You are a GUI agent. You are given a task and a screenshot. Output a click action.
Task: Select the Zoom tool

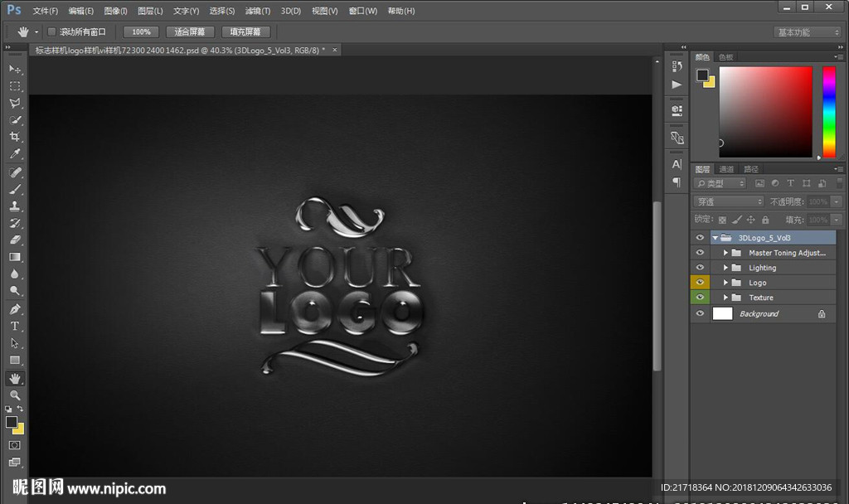click(15, 395)
